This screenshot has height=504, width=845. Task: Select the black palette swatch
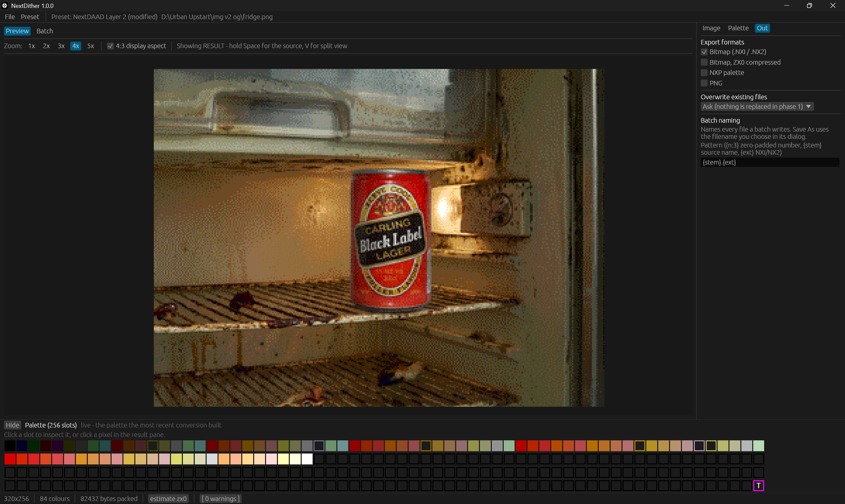[10, 446]
